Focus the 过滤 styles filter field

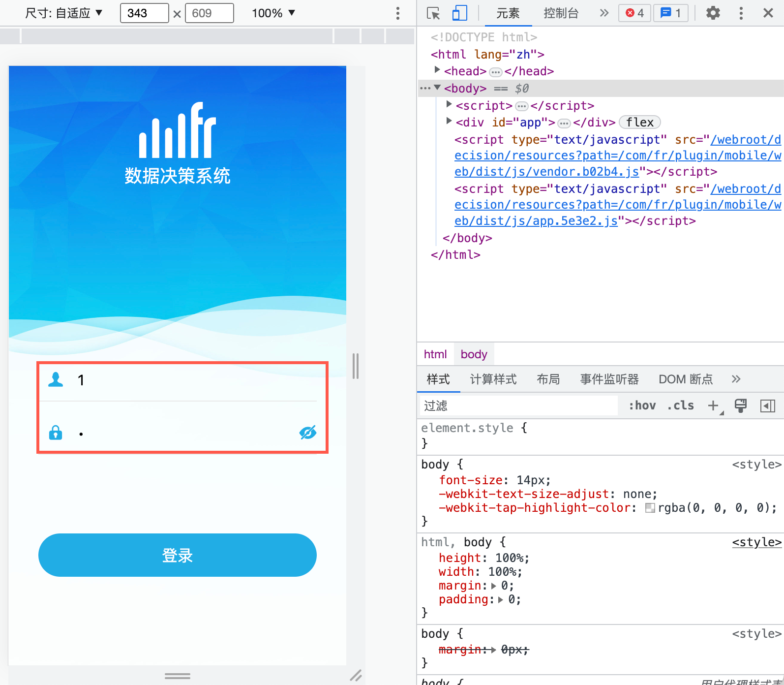click(518, 405)
